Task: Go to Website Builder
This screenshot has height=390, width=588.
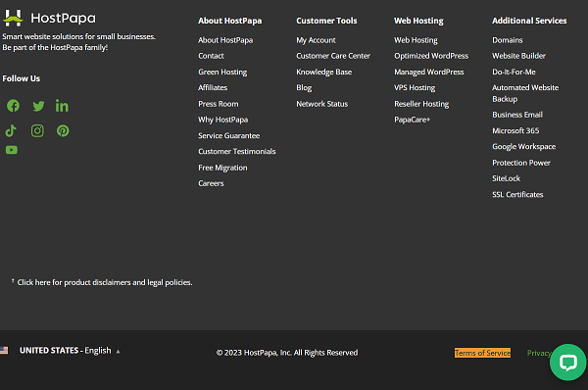Action: (519, 56)
